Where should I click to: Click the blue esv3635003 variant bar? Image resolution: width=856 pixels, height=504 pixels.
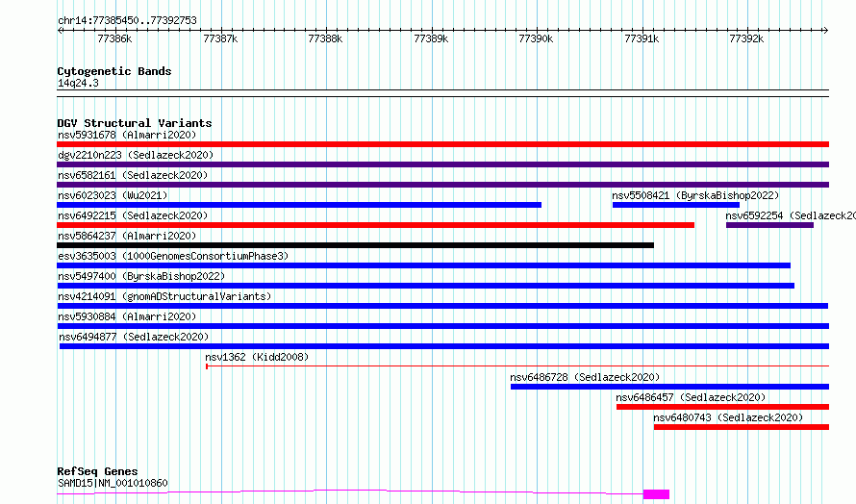tap(423, 265)
